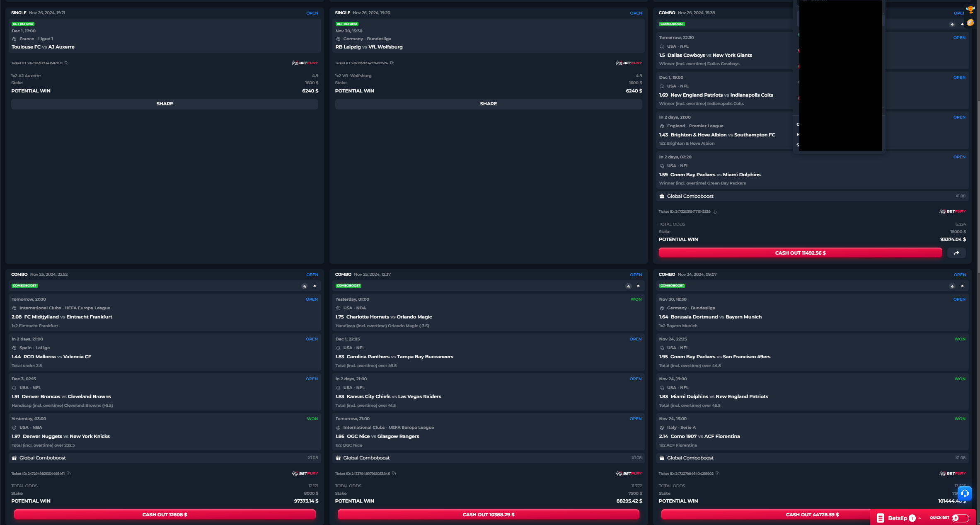Open New England Patriots vs Indianapolis Colts match

tap(721, 95)
